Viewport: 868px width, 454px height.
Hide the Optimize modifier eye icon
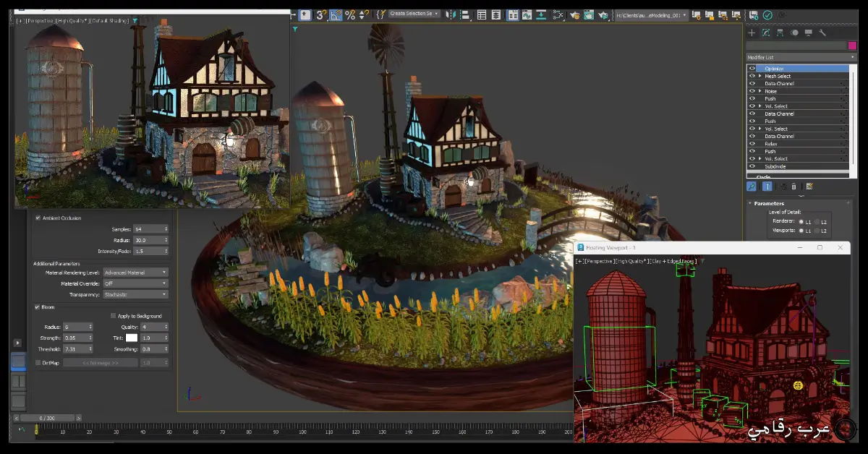(752, 68)
